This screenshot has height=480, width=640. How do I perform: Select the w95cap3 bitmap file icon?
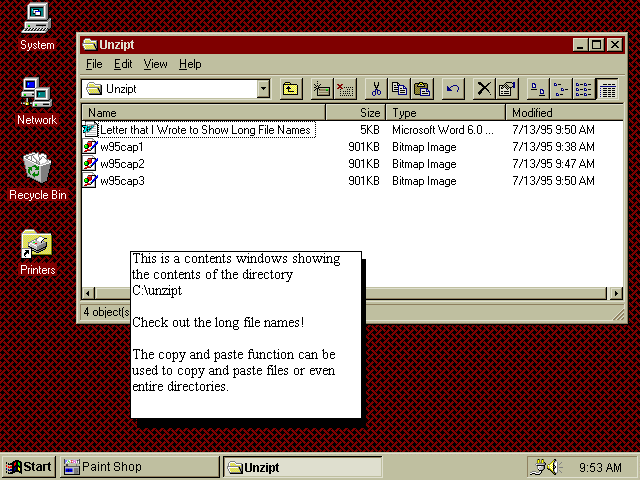tap(90, 181)
